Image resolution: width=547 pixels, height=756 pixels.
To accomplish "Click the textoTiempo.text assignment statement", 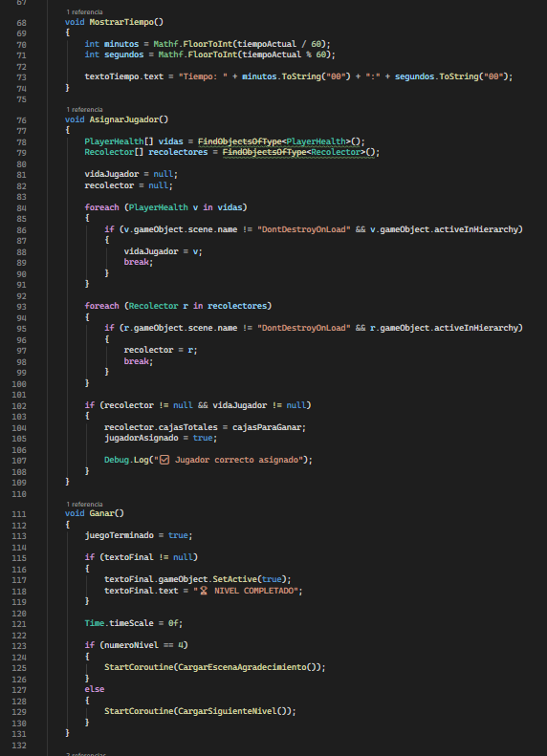I will [x=298, y=76].
